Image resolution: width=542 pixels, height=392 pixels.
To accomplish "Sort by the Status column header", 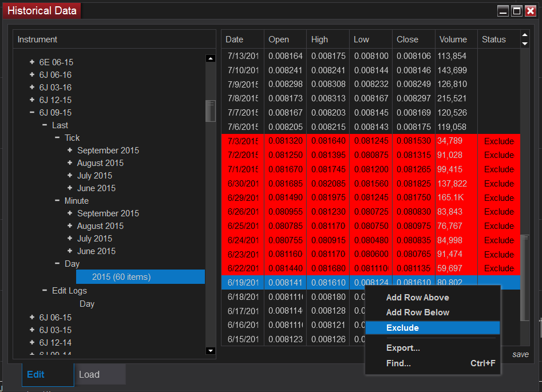I will pyautogui.click(x=499, y=39).
